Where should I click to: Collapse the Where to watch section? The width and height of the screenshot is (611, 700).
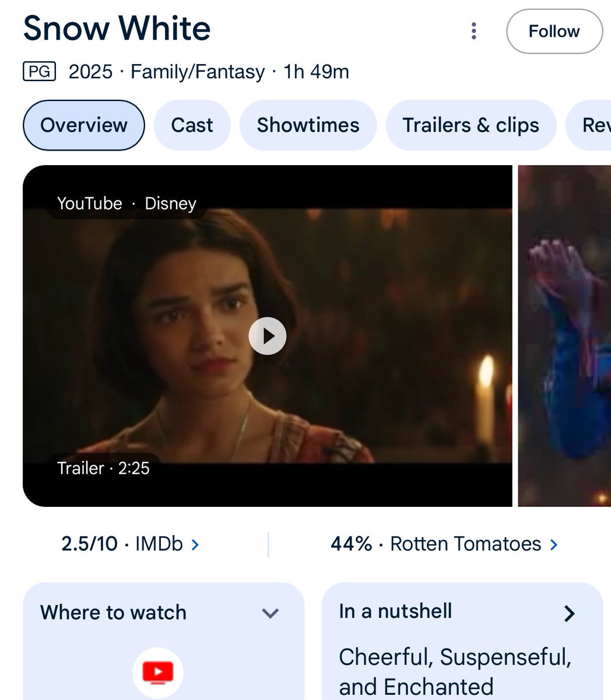pyautogui.click(x=270, y=613)
